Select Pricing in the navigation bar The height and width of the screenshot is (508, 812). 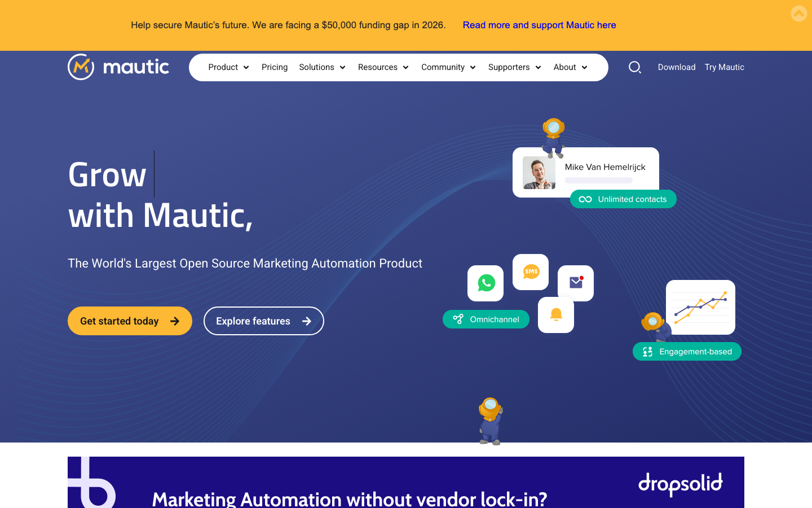tap(275, 67)
